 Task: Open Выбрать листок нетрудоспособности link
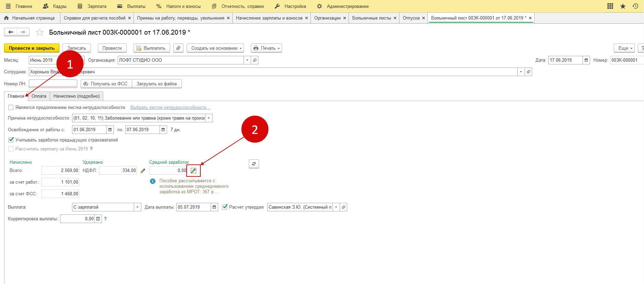tap(170, 108)
